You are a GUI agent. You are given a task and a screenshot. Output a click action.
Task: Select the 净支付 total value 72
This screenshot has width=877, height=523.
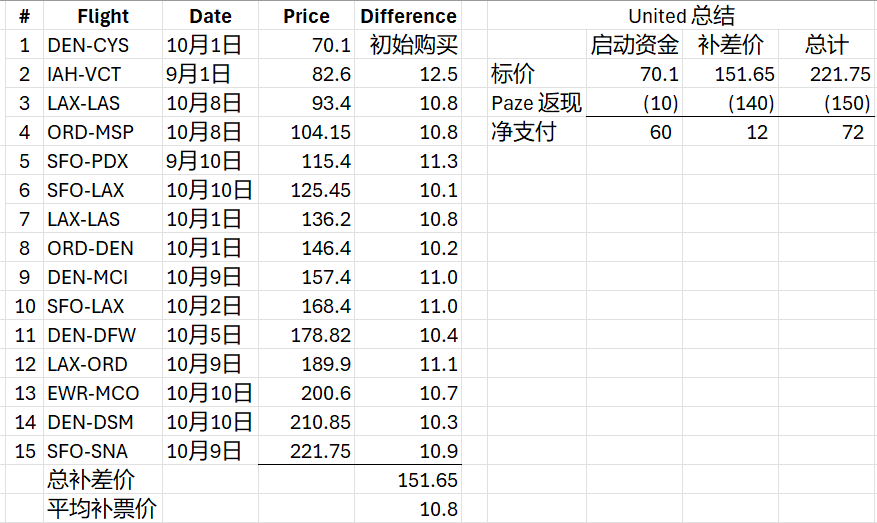[827, 133]
